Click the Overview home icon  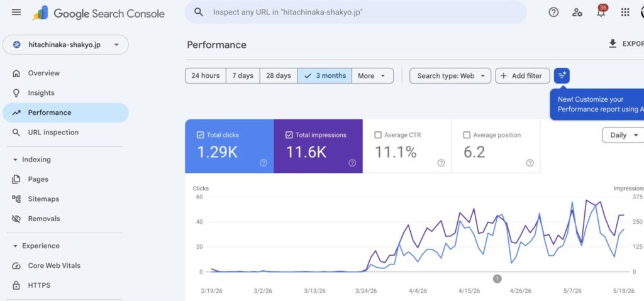point(16,73)
